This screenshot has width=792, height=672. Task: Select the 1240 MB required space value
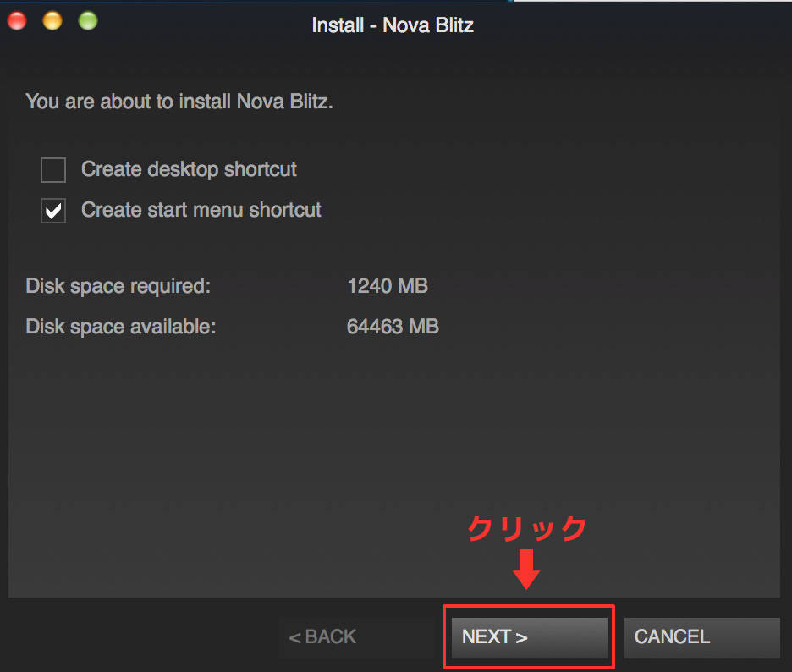click(x=388, y=286)
